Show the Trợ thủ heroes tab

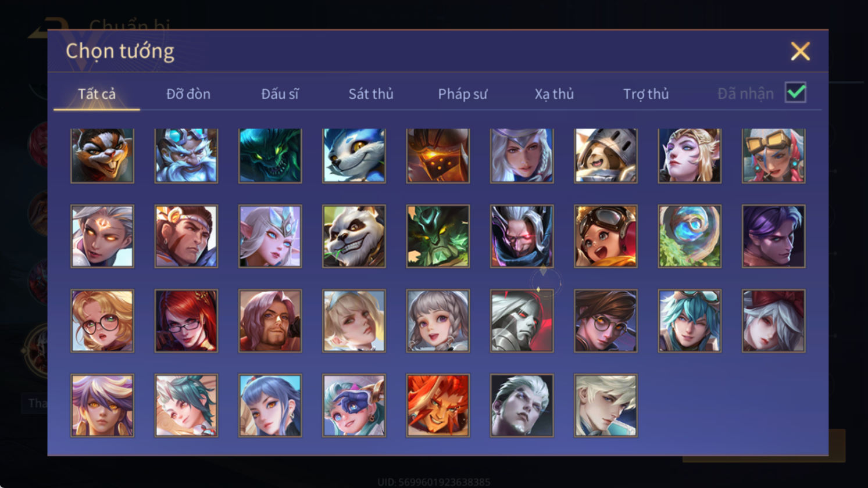646,94
